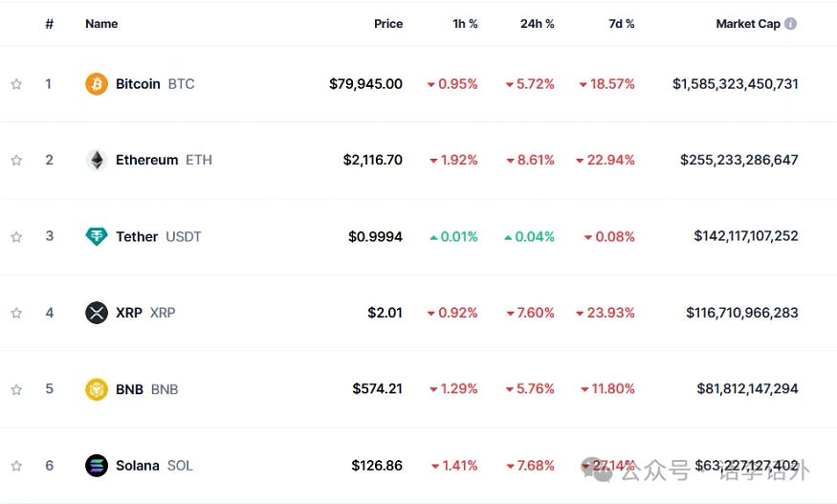Toggle the watchlist star for Ethereum
The image size is (837, 504).
[x=16, y=160]
